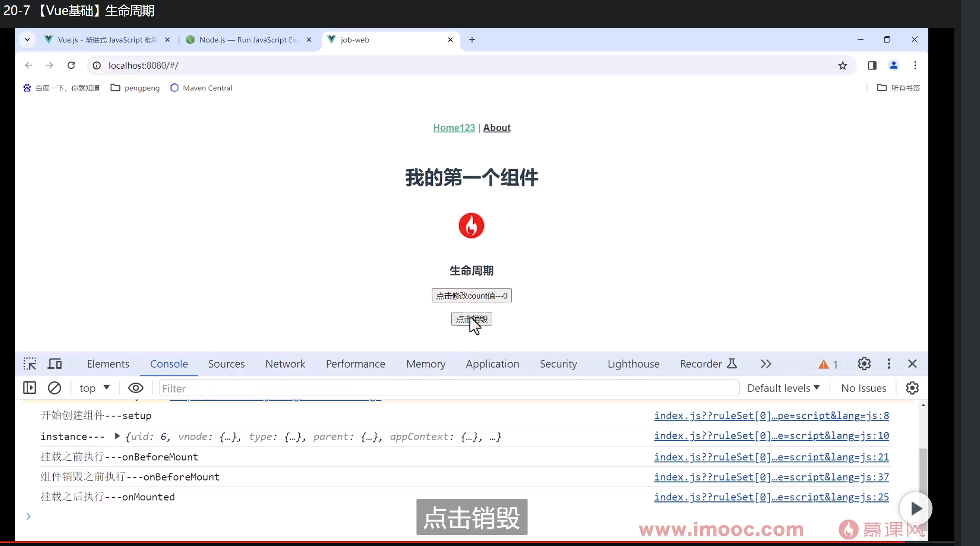Toggle the device emulation toolbar
Screen dimensions: 980x546
(x=54, y=364)
